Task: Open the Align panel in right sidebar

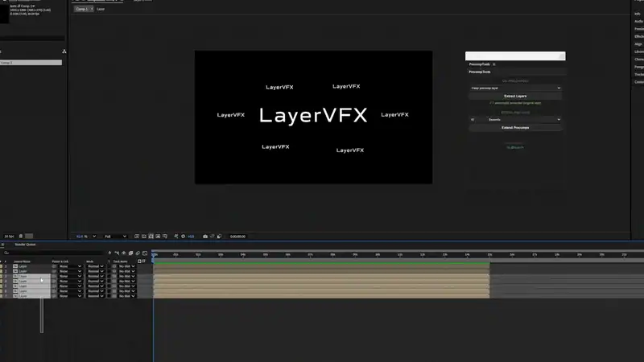Action: pos(638,44)
